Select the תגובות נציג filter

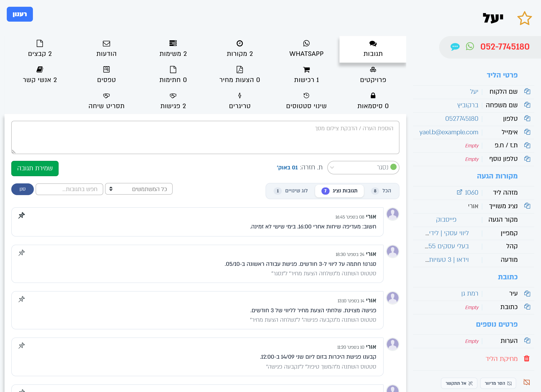[x=339, y=191]
